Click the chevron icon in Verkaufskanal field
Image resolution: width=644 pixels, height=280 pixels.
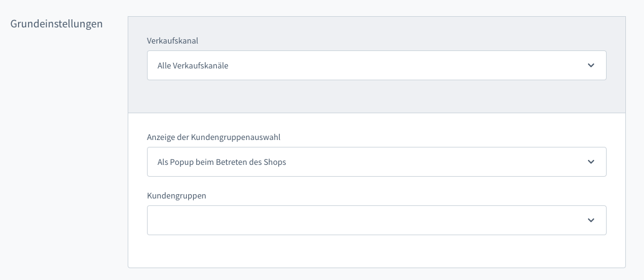(x=591, y=65)
